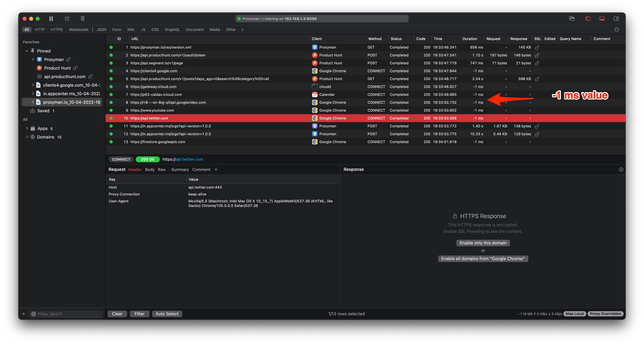Image resolution: width=644 pixels, height=344 pixels.
Task: Toggle SSL proxying lock on the proxyman.io request
Action: pos(537,47)
